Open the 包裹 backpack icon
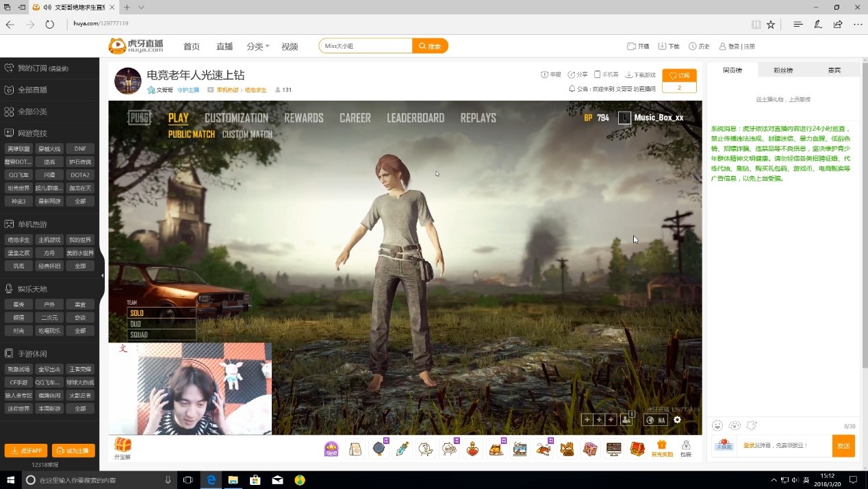 [x=686, y=449]
